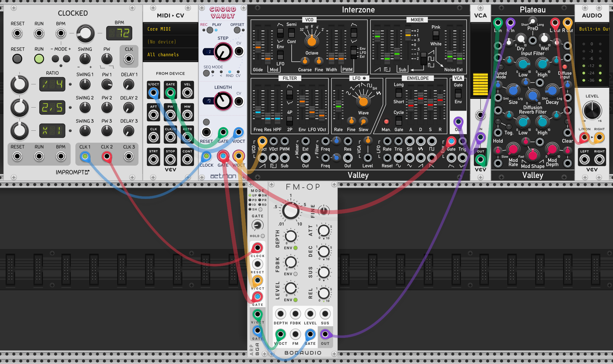The image size is (613, 364).
Task: Toggle the FM-OP DEPTH ENV button
Action: [295, 248]
